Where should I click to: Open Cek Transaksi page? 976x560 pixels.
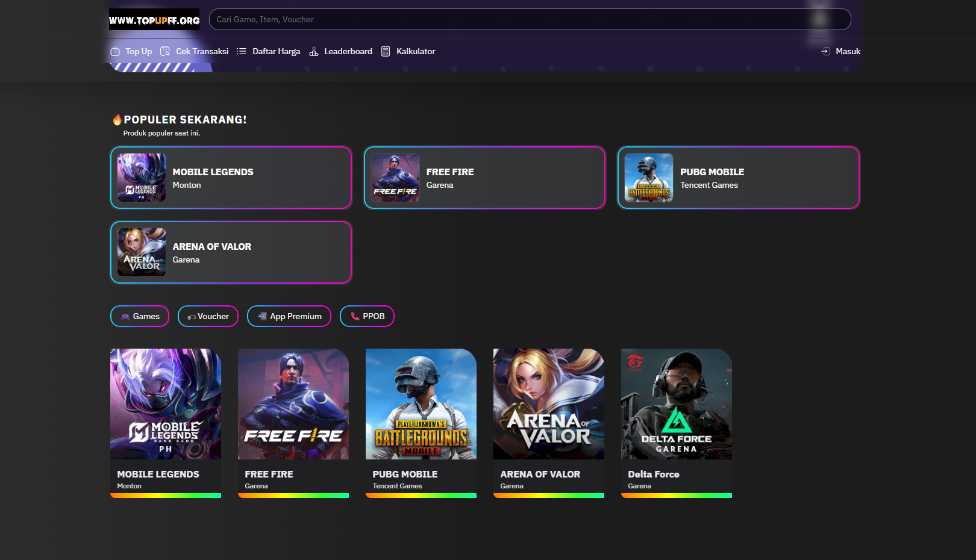click(202, 52)
